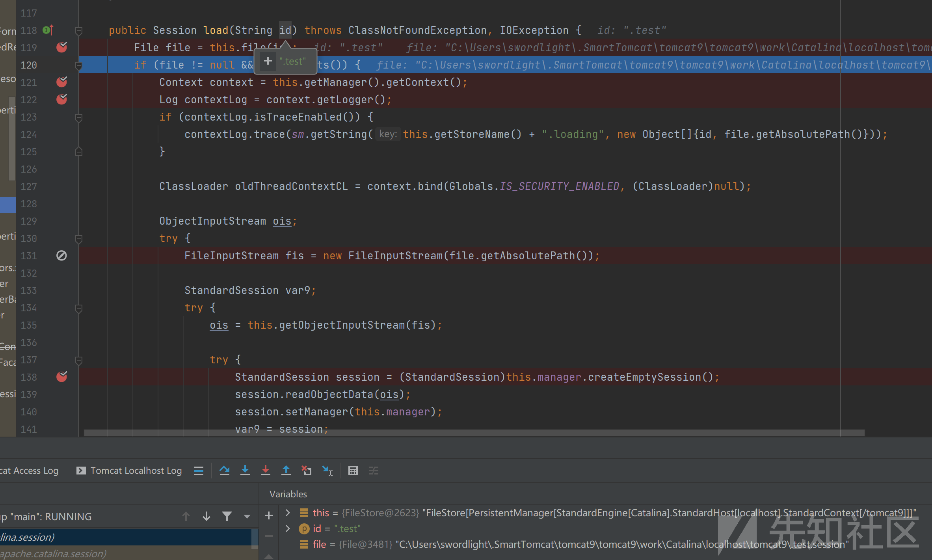Viewport: 932px width, 560px height.
Task: Toggle breakpoint on line 121
Action: click(x=62, y=82)
